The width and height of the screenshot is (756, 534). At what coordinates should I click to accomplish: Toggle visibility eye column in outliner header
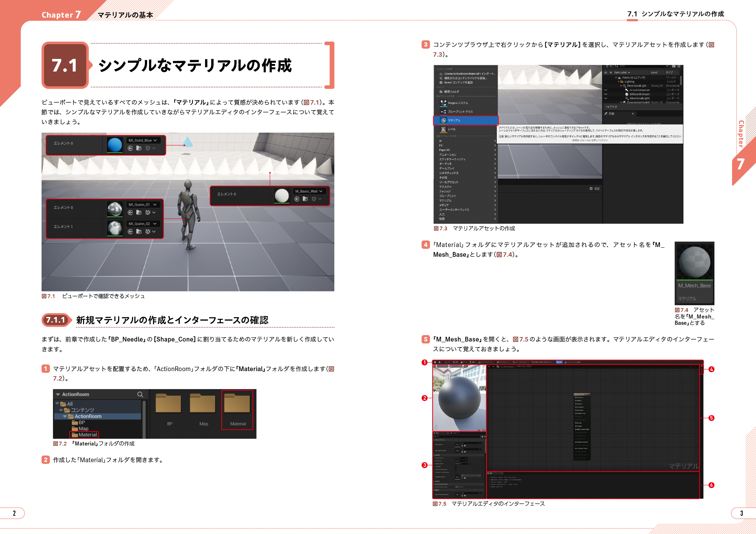point(605,72)
